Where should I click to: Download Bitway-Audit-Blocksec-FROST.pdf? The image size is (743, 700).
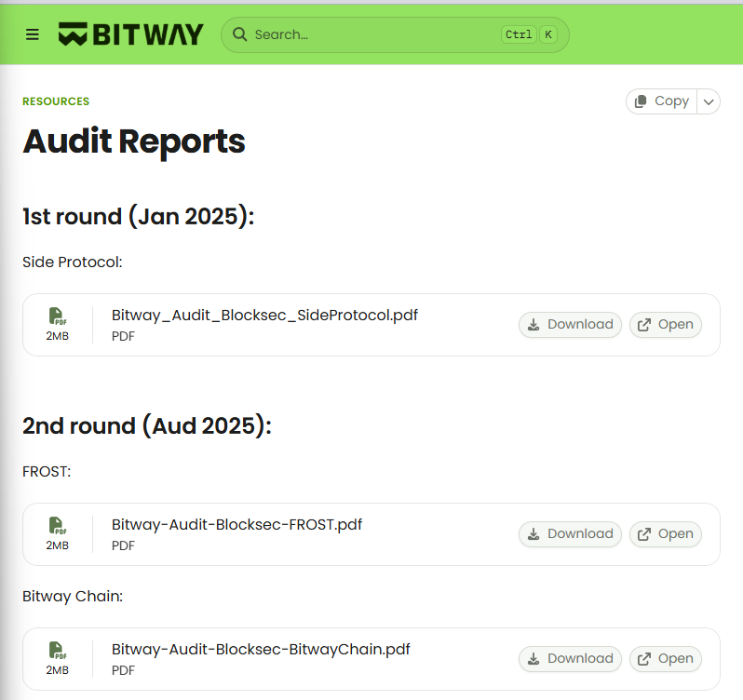[570, 534]
